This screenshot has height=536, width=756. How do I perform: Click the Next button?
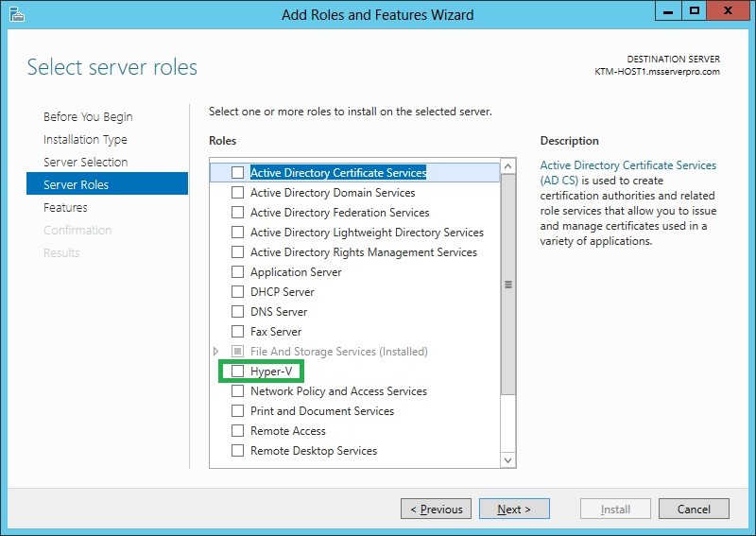[514, 509]
